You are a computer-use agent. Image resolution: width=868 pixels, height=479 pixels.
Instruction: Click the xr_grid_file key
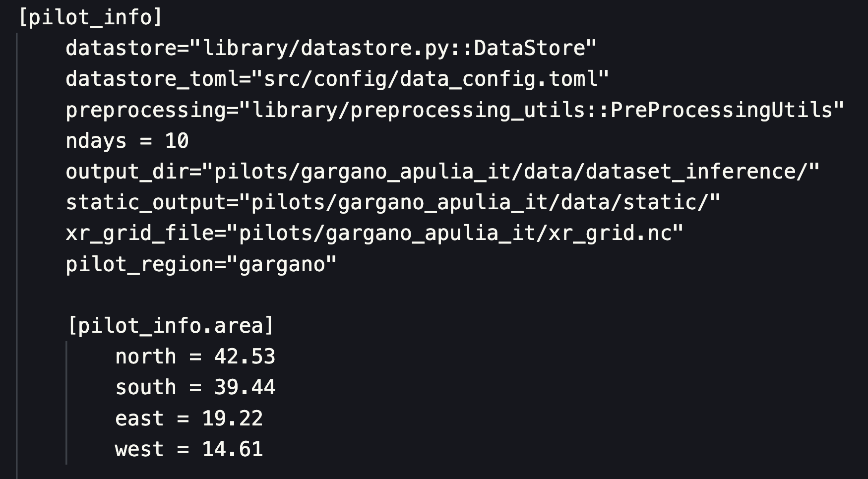139,233
